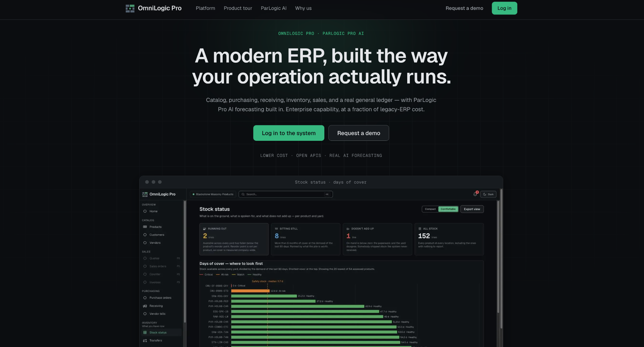This screenshot has width=644, height=347.
Task: Click the Doesn't Add Up card's 1 line value
Action: (351, 236)
